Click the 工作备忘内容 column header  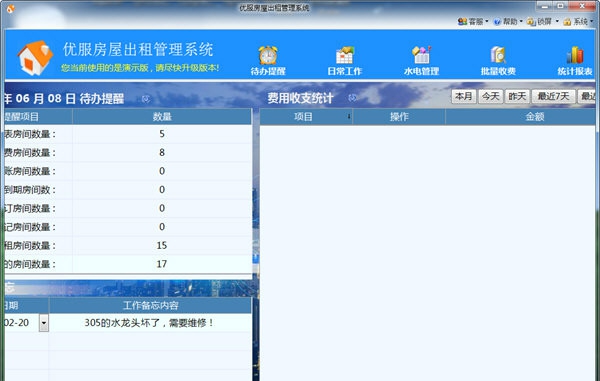[150, 305]
